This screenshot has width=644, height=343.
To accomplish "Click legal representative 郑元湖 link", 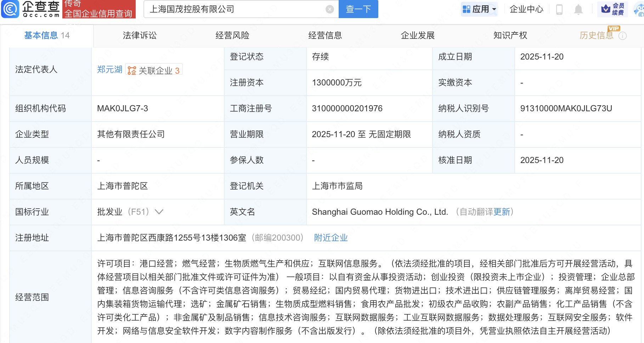I will (109, 70).
